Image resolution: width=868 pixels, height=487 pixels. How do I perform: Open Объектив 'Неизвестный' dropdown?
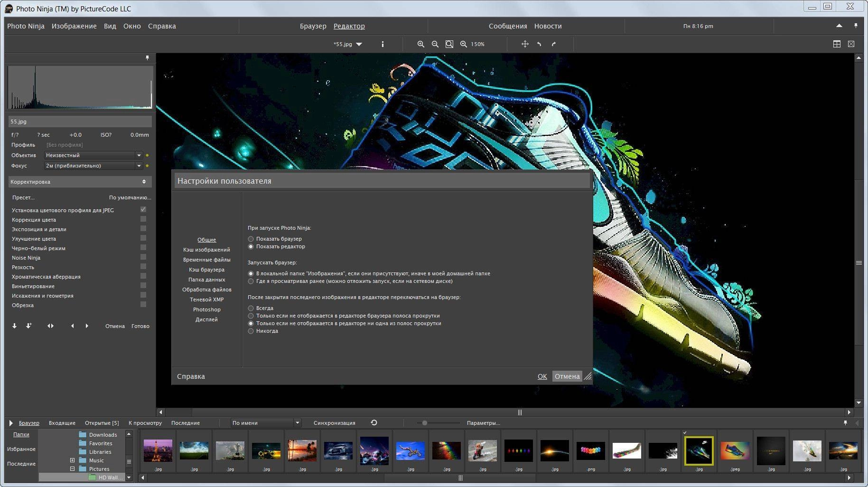click(x=93, y=155)
